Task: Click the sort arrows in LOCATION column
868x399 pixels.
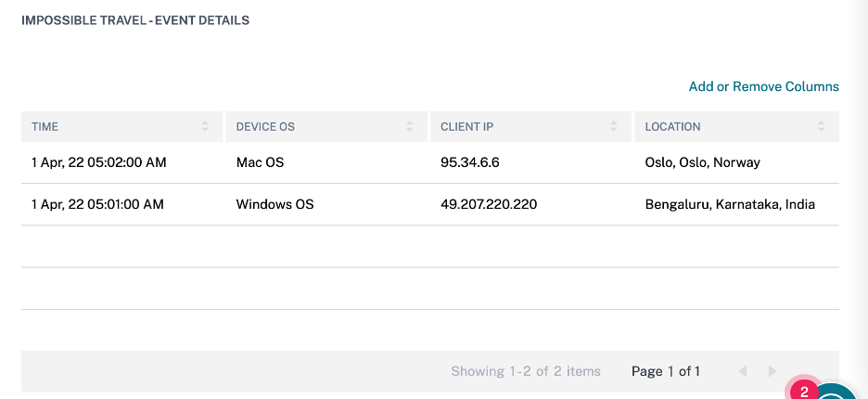Action: tap(822, 126)
